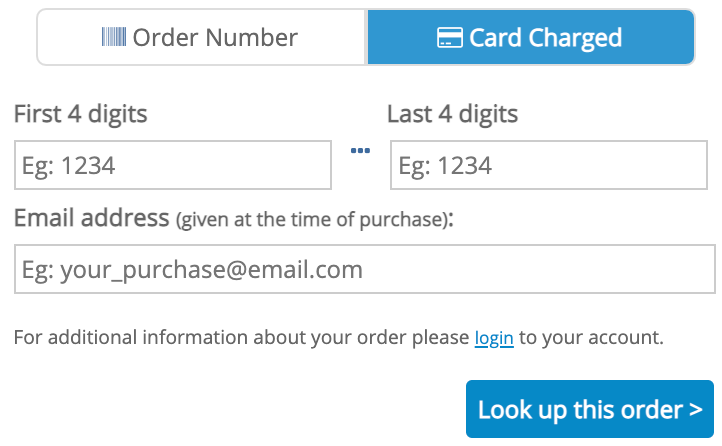The image size is (722, 446).
Task: Focus the First 4 digits input field
Action: (x=173, y=165)
